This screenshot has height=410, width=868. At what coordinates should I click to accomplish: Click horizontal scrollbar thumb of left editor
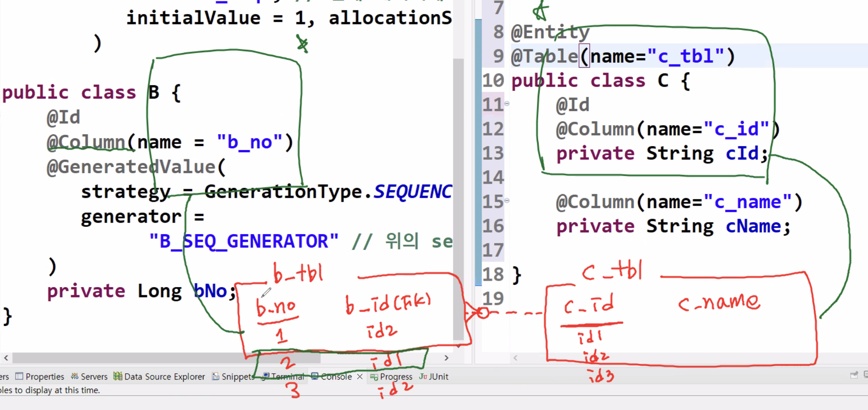[x=166, y=358]
